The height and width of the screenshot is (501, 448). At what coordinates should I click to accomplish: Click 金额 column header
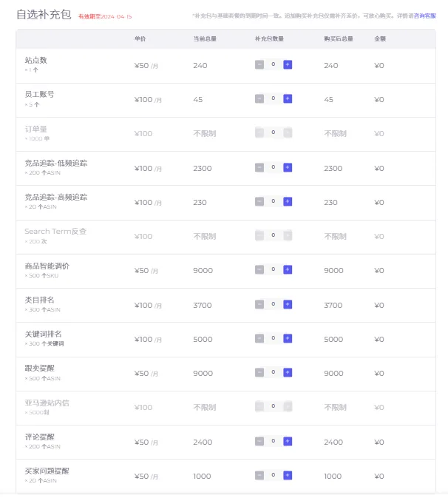coord(380,38)
